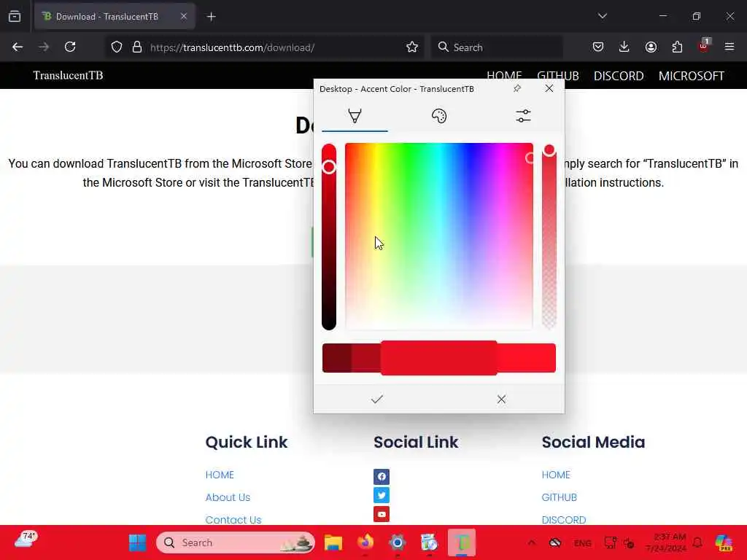Open the Firefox account icon
The height and width of the screenshot is (560, 747).
(651, 47)
